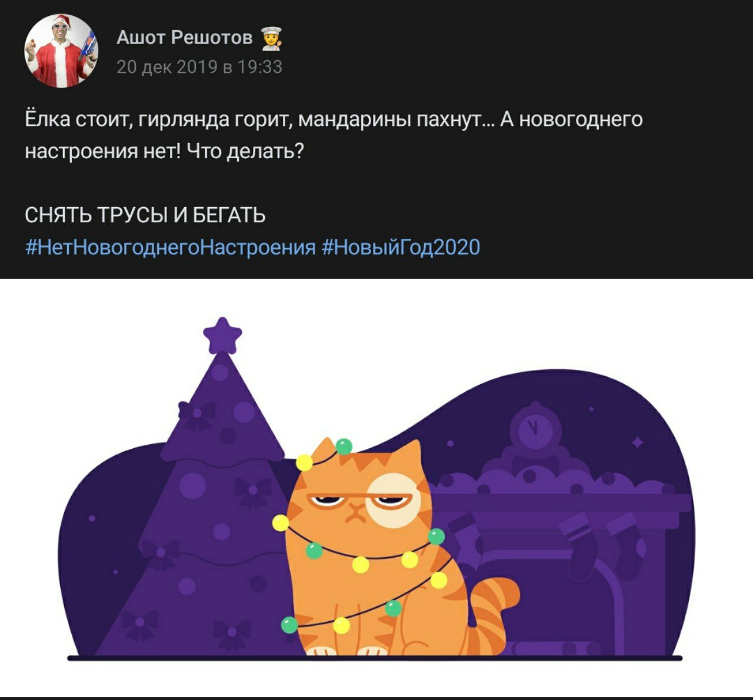Image resolution: width=753 pixels, height=700 pixels.
Task: Open hashtag #НовыйГод2020
Action: click(x=401, y=246)
